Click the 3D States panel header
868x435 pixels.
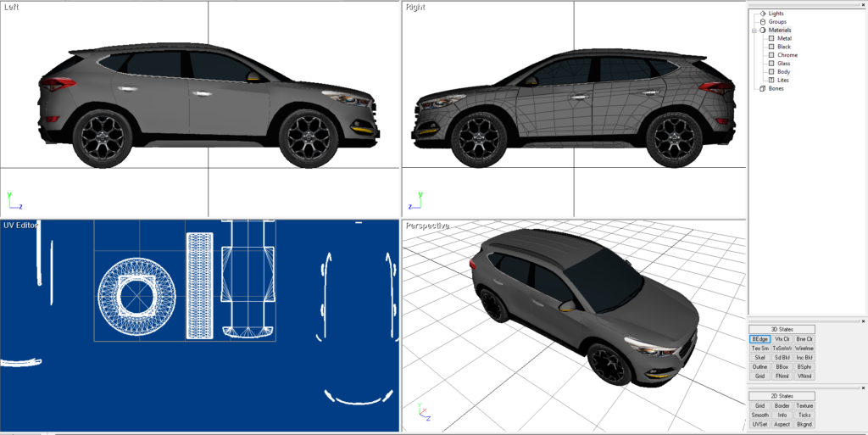pyautogui.click(x=782, y=329)
